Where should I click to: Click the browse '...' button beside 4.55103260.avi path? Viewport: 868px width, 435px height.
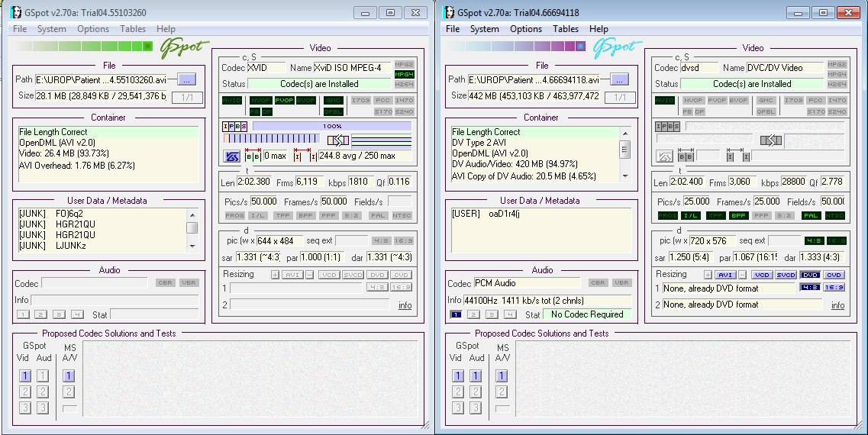tap(186, 79)
